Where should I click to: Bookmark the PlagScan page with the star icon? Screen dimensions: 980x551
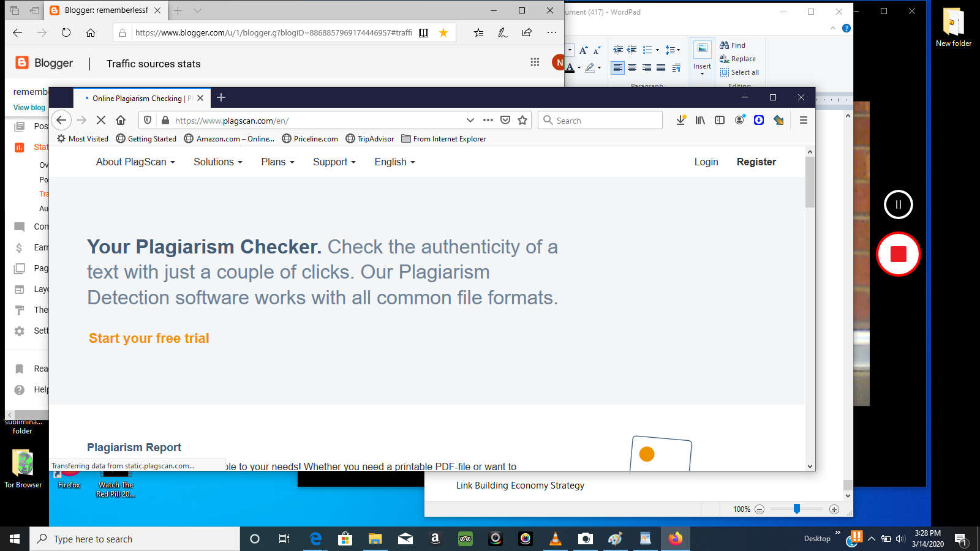pyautogui.click(x=522, y=120)
